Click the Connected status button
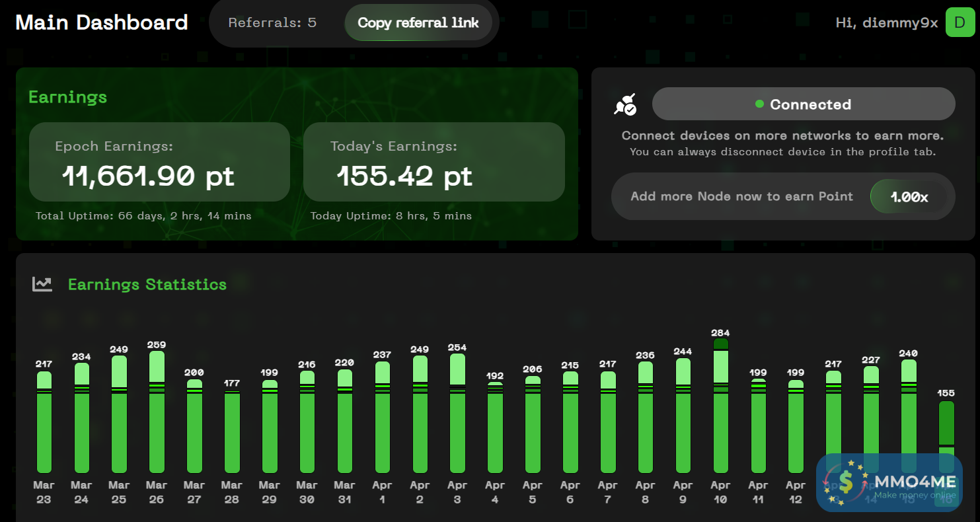 point(804,104)
